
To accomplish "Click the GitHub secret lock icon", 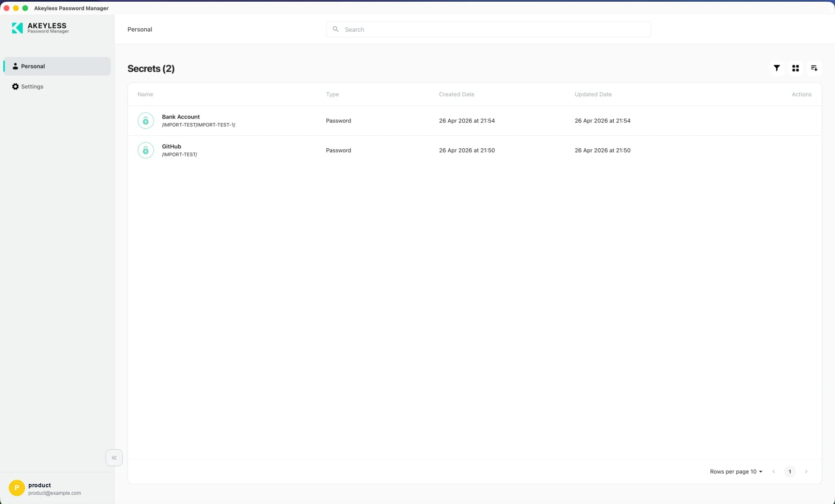I will pyautogui.click(x=146, y=150).
